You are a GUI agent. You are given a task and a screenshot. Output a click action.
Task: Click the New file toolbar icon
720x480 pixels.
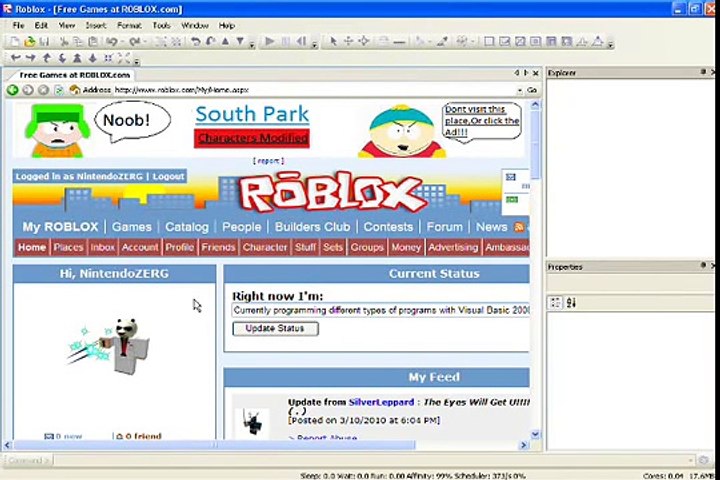pyautogui.click(x=14, y=42)
